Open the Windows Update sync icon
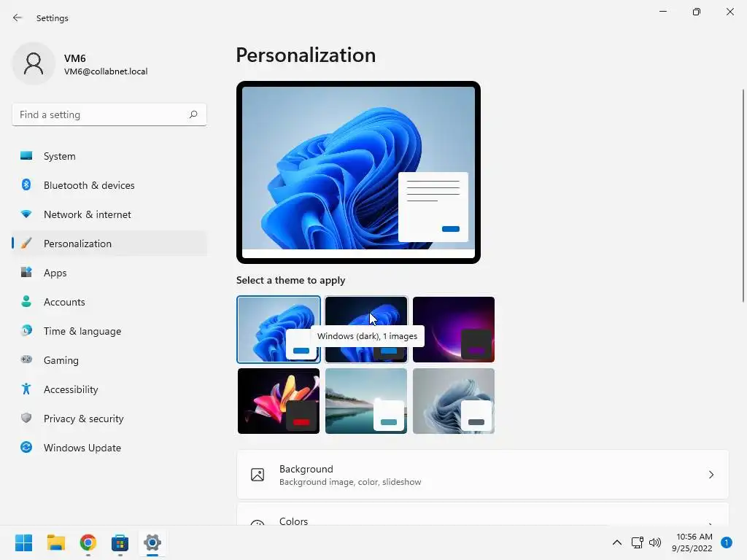The height and width of the screenshot is (560, 747). 26,447
